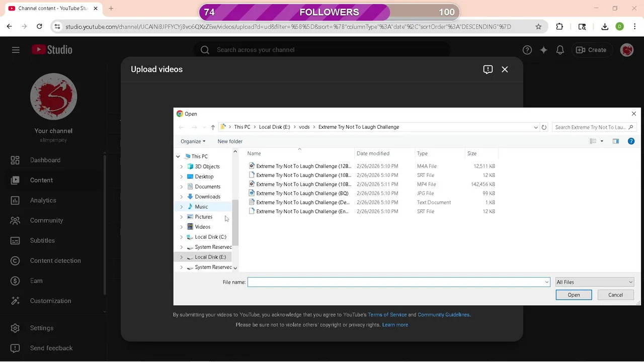The height and width of the screenshot is (362, 644).
Task: Click the sparkle Ask Studio icon
Action: coord(543,50)
